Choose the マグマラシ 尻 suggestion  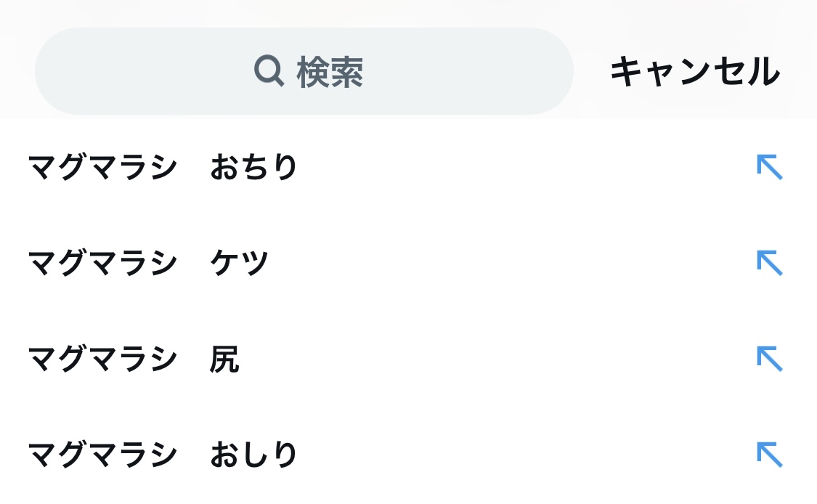coord(408,359)
